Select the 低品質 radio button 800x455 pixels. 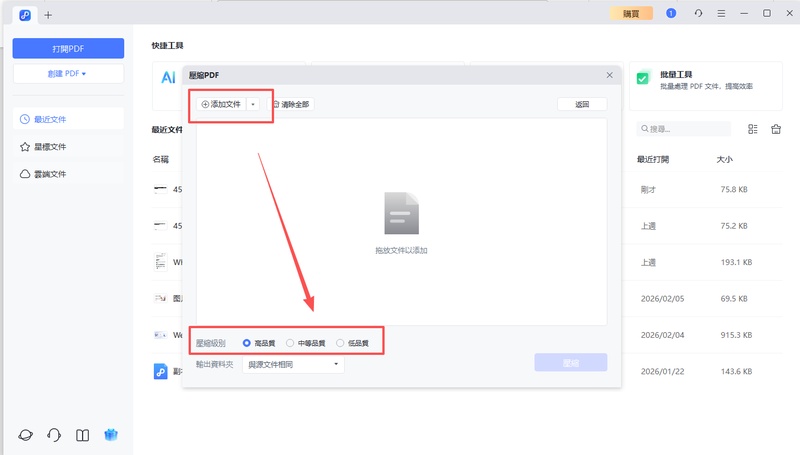click(x=340, y=343)
